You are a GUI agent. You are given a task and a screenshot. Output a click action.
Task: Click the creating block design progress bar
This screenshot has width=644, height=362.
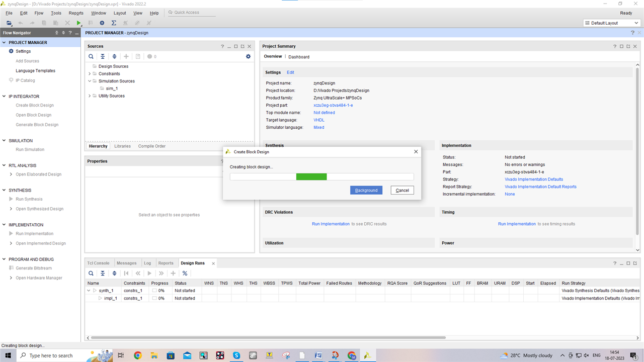tap(321, 176)
